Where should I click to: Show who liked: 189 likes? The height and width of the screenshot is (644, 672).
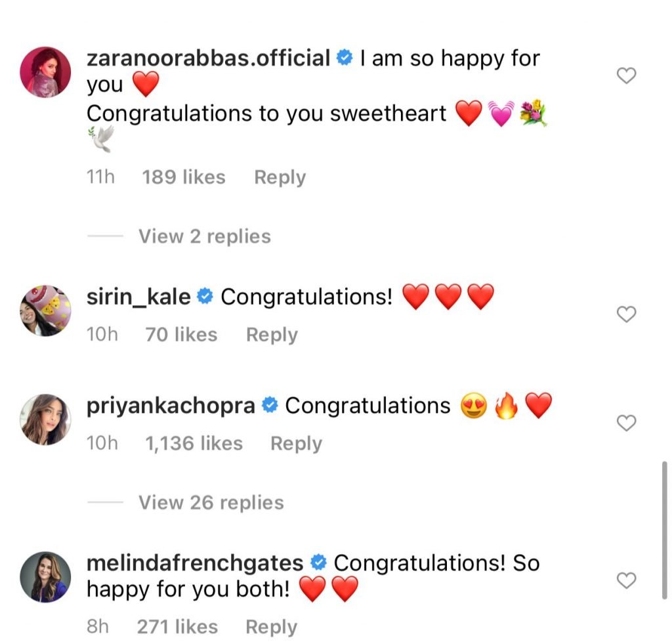point(184,177)
